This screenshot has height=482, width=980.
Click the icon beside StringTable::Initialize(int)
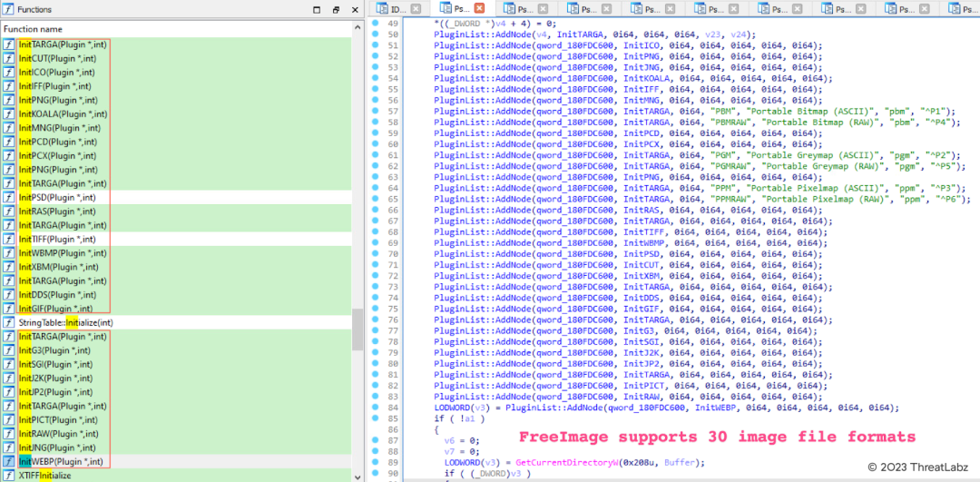click(x=9, y=323)
